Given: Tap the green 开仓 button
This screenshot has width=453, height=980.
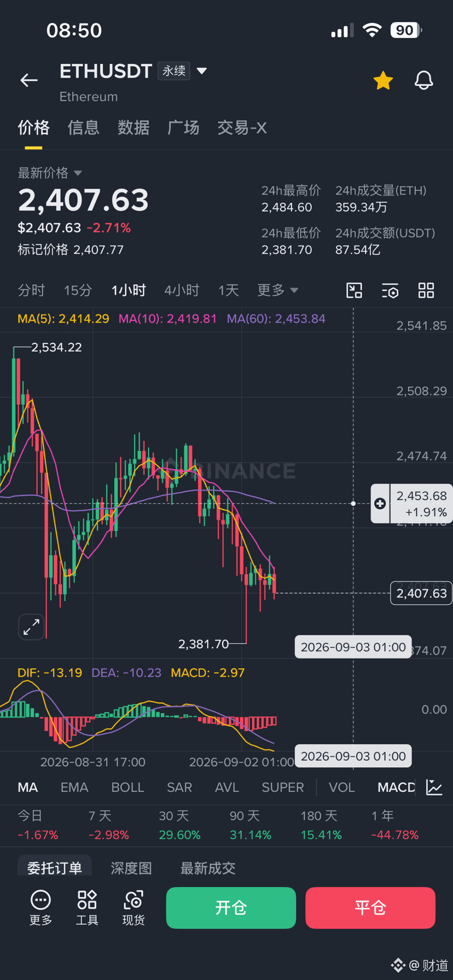Looking at the screenshot, I should (x=231, y=908).
